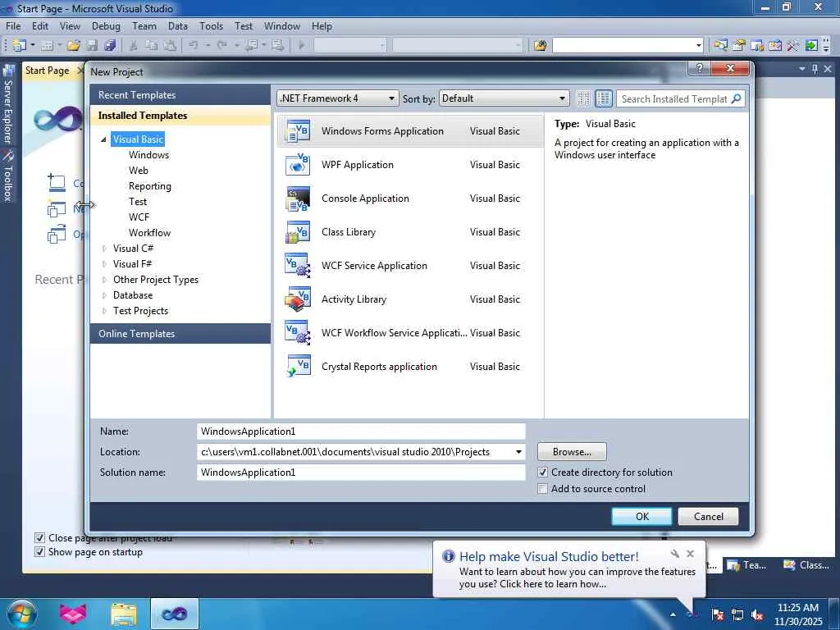The height and width of the screenshot is (630, 840).
Task: Click the Cancel button
Action: [708, 517]
